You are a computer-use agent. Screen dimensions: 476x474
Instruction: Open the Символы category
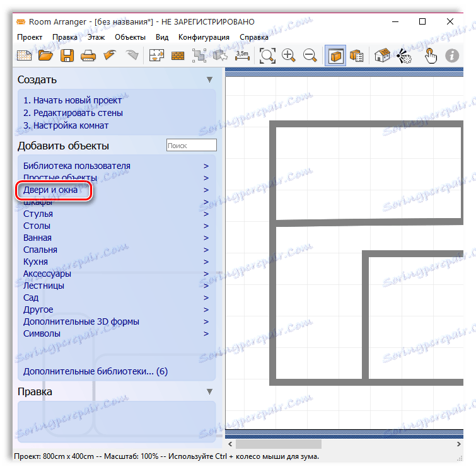coord(42,334)
